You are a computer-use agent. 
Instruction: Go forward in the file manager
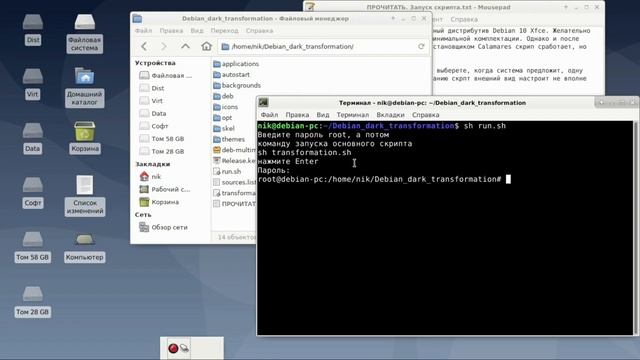(164, 47)
